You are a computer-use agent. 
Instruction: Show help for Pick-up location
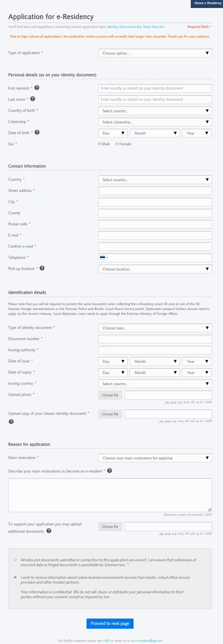[42, 268]
